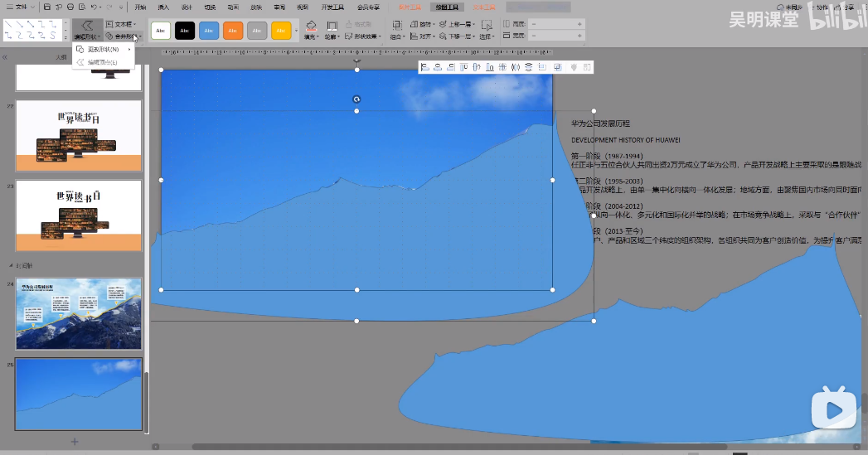Expand the quick access toolbar customize arrow
Viewport: 868px width, 455px height.
coord(122,7)
